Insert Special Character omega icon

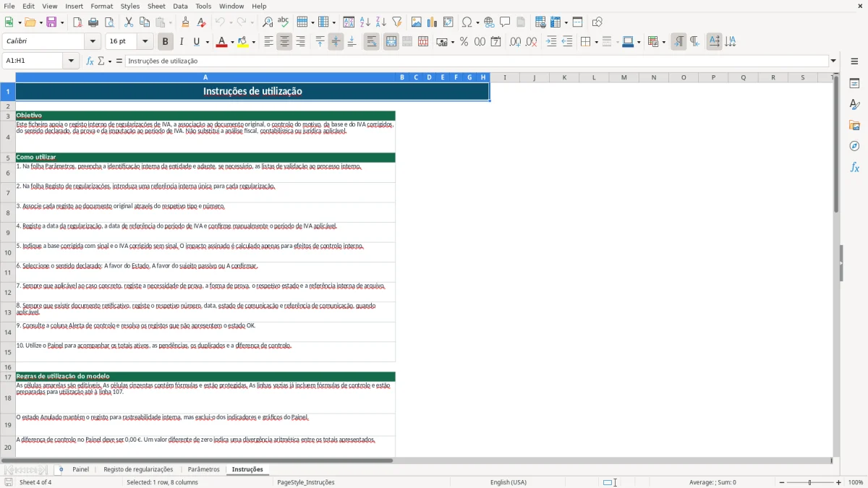coord(467,22)
